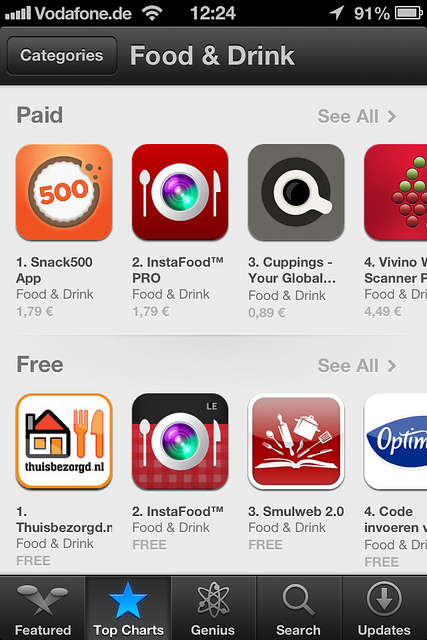
Task: Open the Cuppings coffee cup icon
Action: (296, 192)
